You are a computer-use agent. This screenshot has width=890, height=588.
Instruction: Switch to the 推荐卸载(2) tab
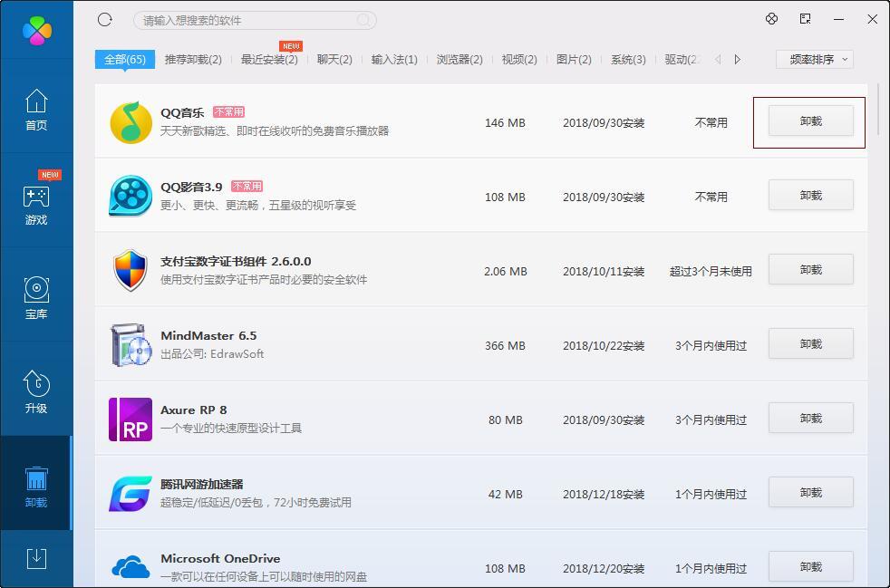pyautogui.click(x=193, y=58)
